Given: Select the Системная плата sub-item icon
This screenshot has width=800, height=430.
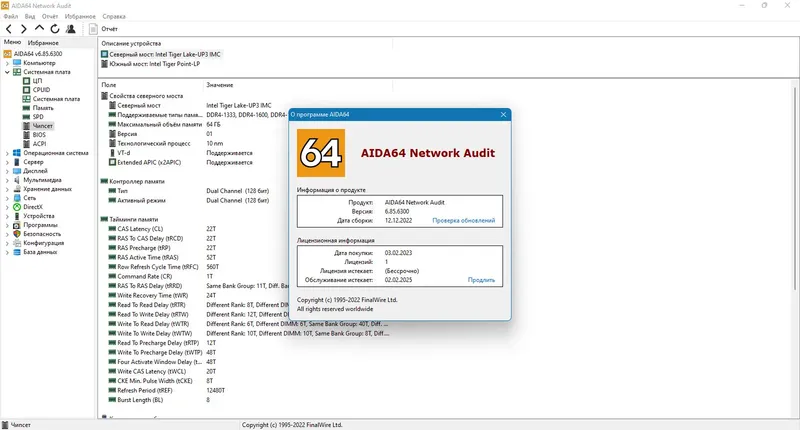Looking at the screenshot, I should 27,98.
